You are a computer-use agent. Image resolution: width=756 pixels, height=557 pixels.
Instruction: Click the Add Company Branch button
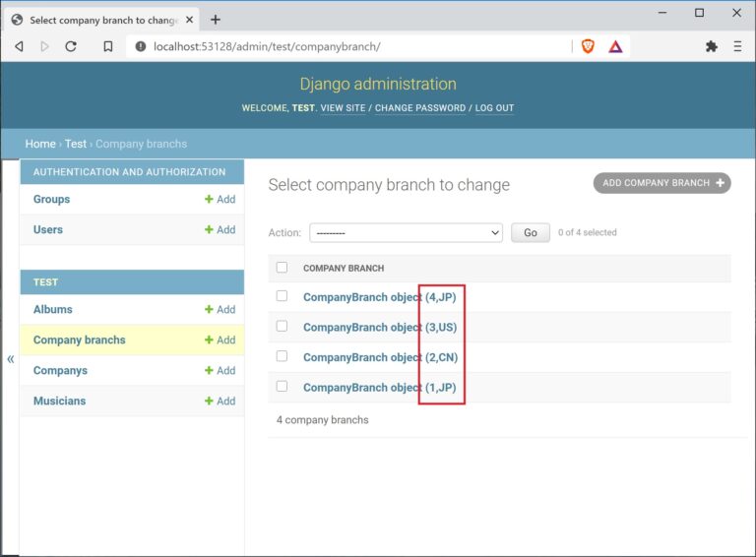[661, 183]
